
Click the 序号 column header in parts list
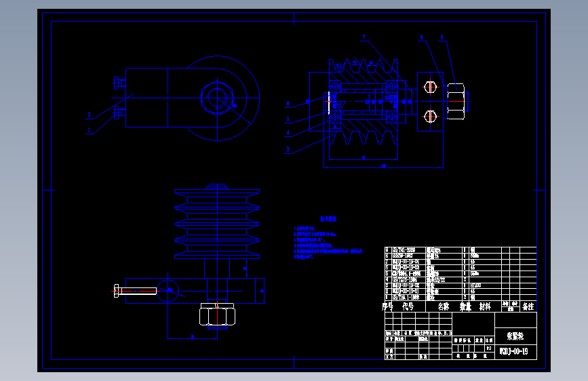point(387,306)
